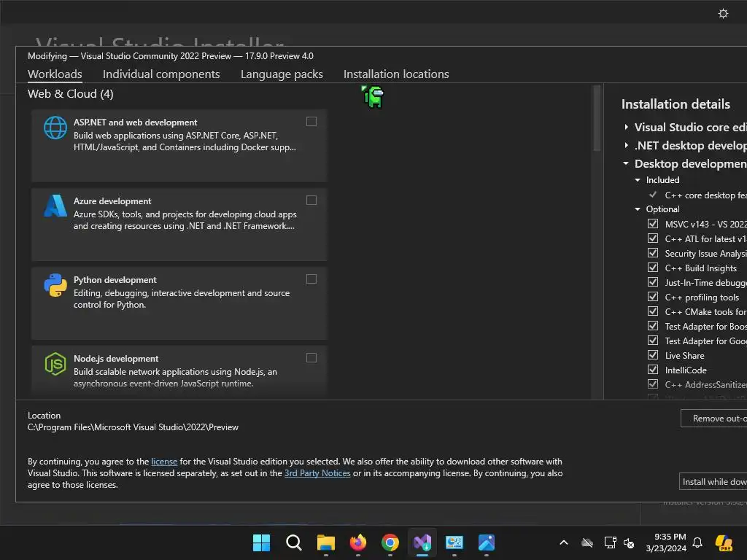Open clock and date 9:35 PM
The height and width of the screenshot is (560, 747).
coord(666,542)
